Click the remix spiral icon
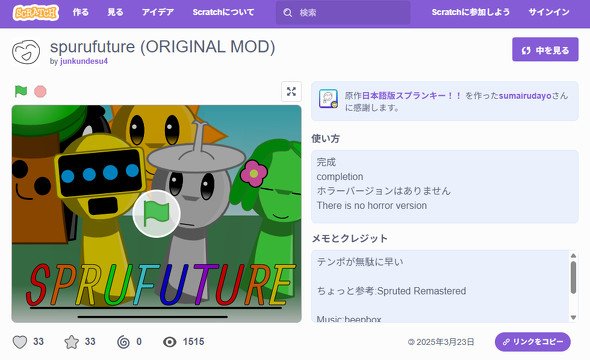This screenshot has width=590, height=360. [x=123, y=342]
